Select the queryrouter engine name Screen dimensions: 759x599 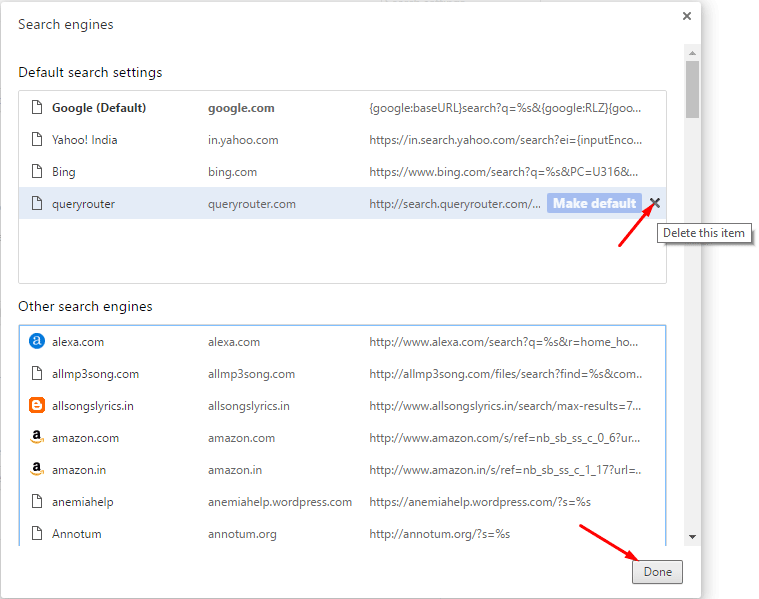(83, 204)
